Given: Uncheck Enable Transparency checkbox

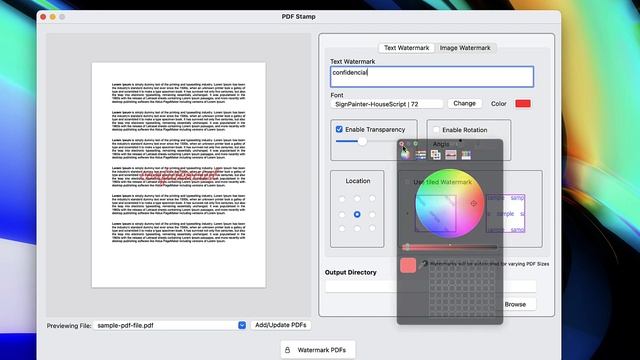Looking at the screenshot, I should 339,129.
